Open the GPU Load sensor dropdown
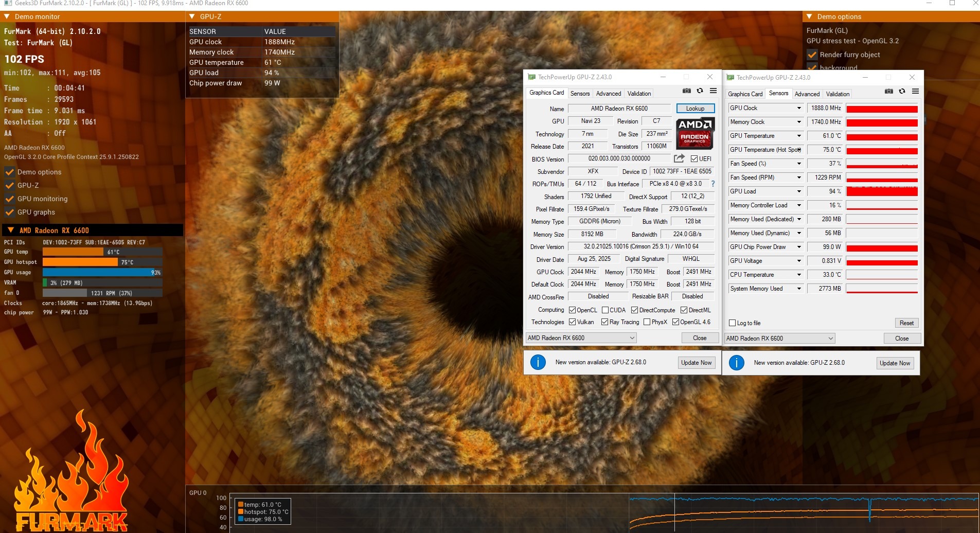980x533 pixels. [799, 191]
